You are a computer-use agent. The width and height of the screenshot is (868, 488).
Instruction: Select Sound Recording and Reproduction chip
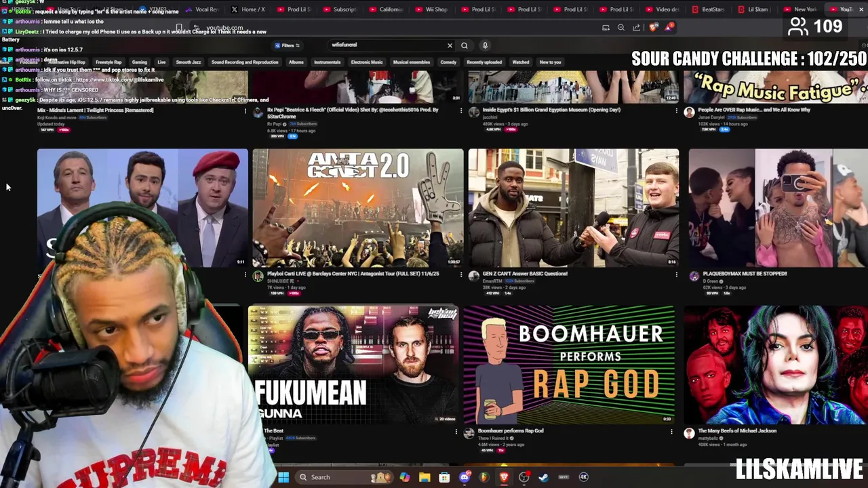coord(245,62)
